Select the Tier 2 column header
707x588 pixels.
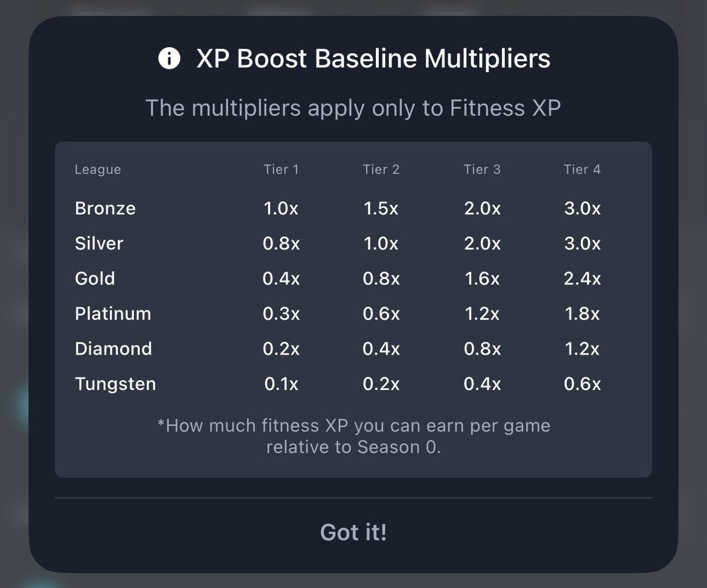[381, 170]
